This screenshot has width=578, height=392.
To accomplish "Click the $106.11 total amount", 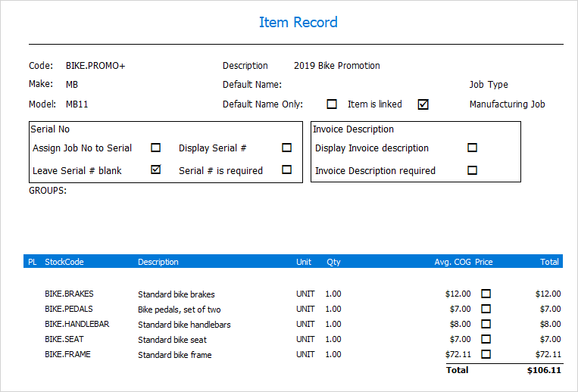I will click(x=544, y=370).
